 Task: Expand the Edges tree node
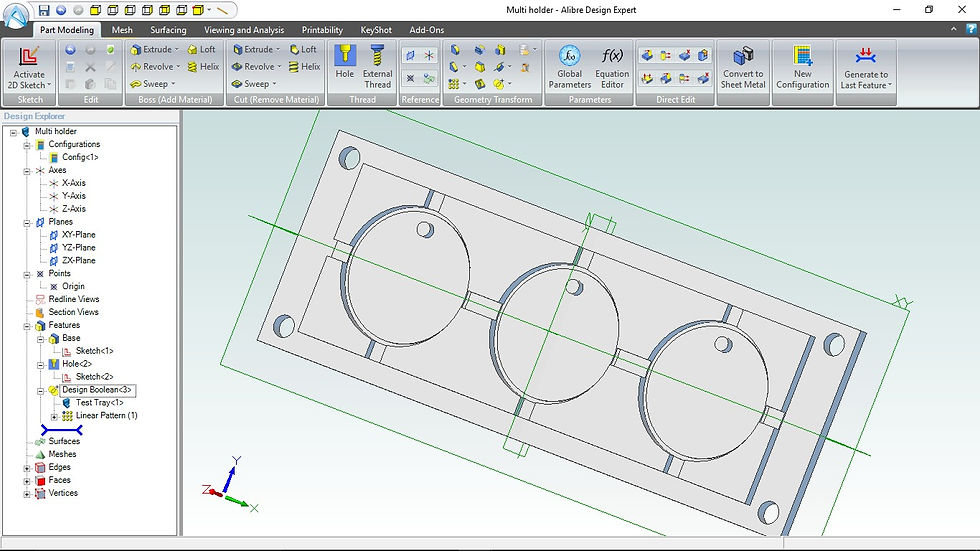(27, 468)
